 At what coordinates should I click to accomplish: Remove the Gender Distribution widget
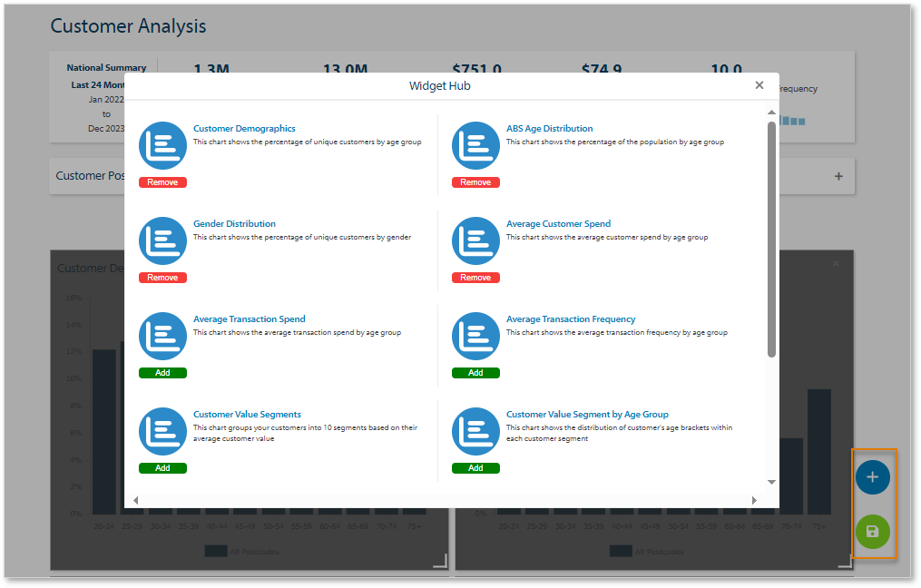pyautogui.click(x=162, y=278)
